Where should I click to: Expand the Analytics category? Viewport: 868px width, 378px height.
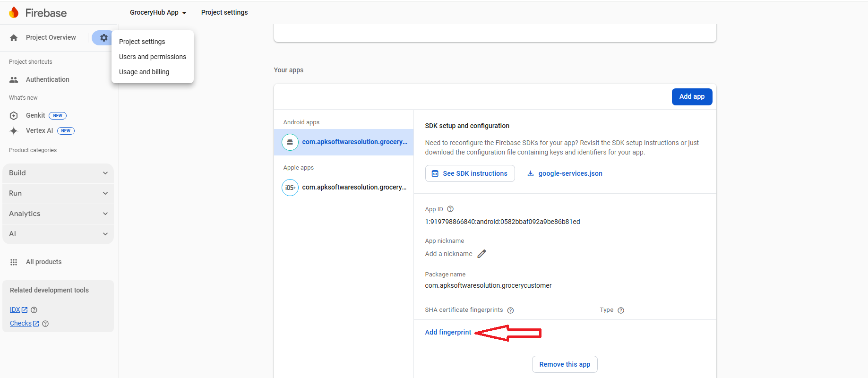pos(58,214)
